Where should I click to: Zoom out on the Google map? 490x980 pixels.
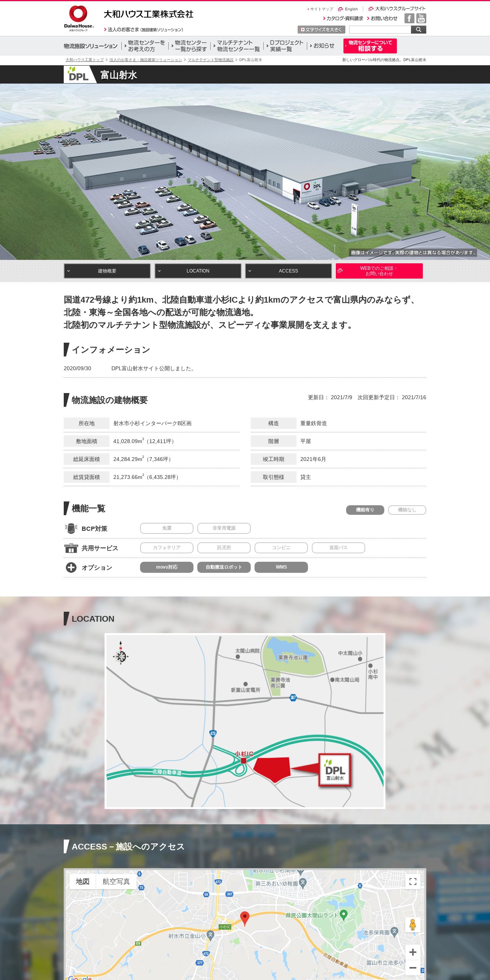[413, 968]
